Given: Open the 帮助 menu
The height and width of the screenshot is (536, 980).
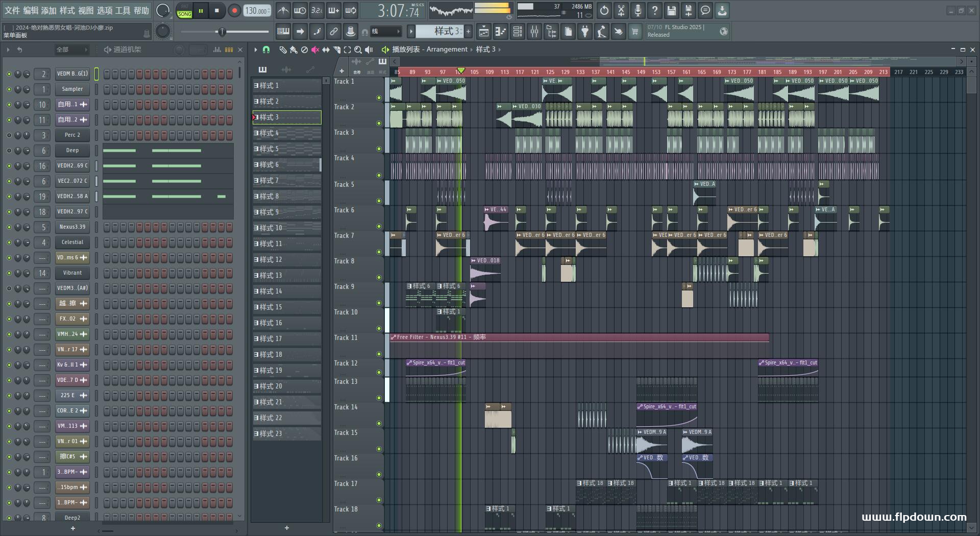Looking at the screenshot, I should pyautogui.click(x=141, y=10).
